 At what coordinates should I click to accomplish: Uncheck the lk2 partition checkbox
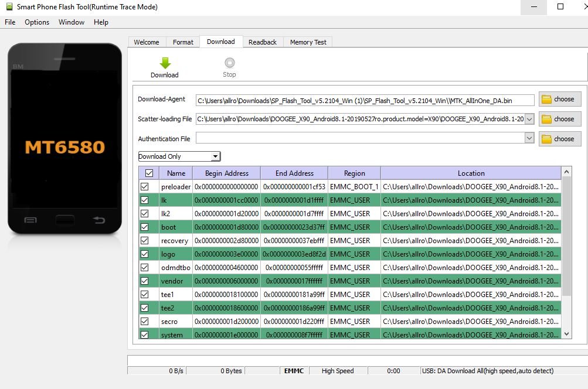(145, 214)
